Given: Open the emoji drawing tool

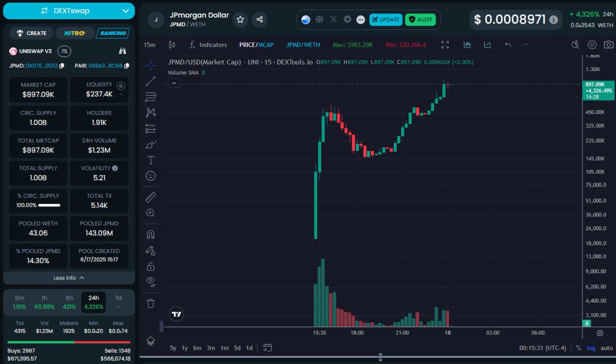Looking at the screenshot, I should pos(150,175).
